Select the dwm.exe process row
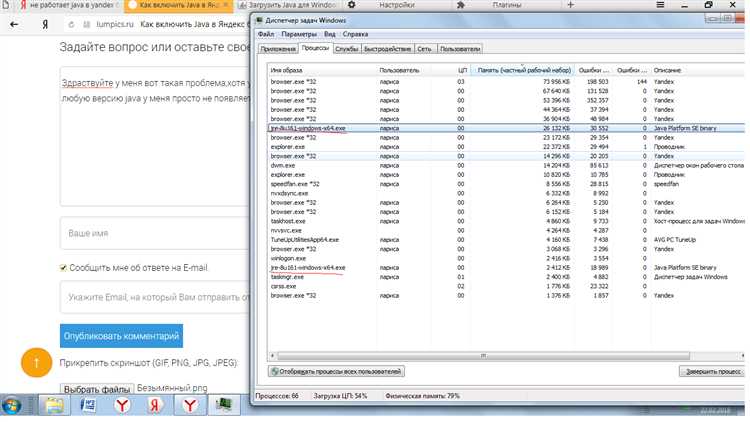750x422 pixels. (x=506, y=166)
